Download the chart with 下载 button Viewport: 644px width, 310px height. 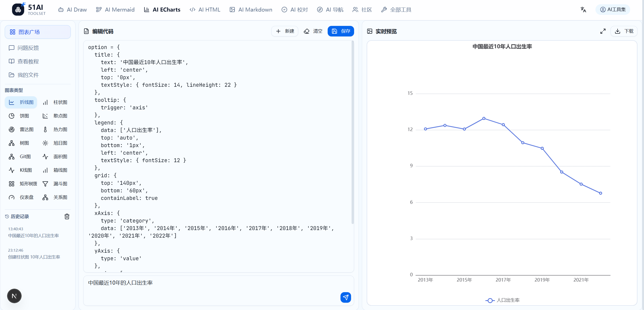624,31
